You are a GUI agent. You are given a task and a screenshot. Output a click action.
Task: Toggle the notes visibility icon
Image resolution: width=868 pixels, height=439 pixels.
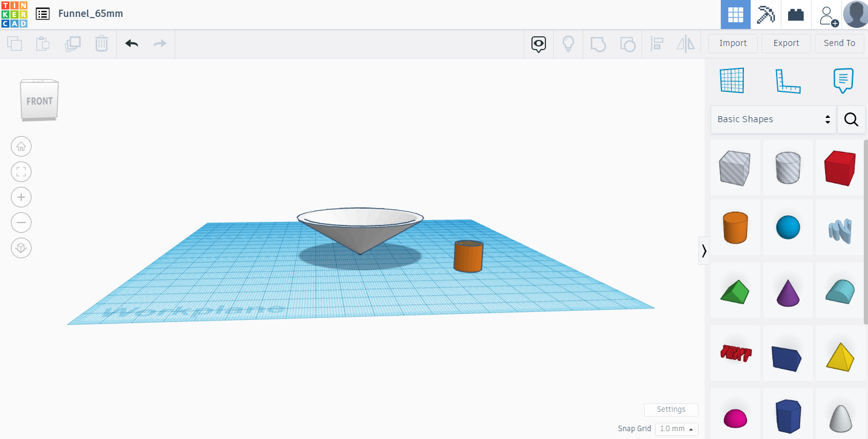tap(539, 44)
